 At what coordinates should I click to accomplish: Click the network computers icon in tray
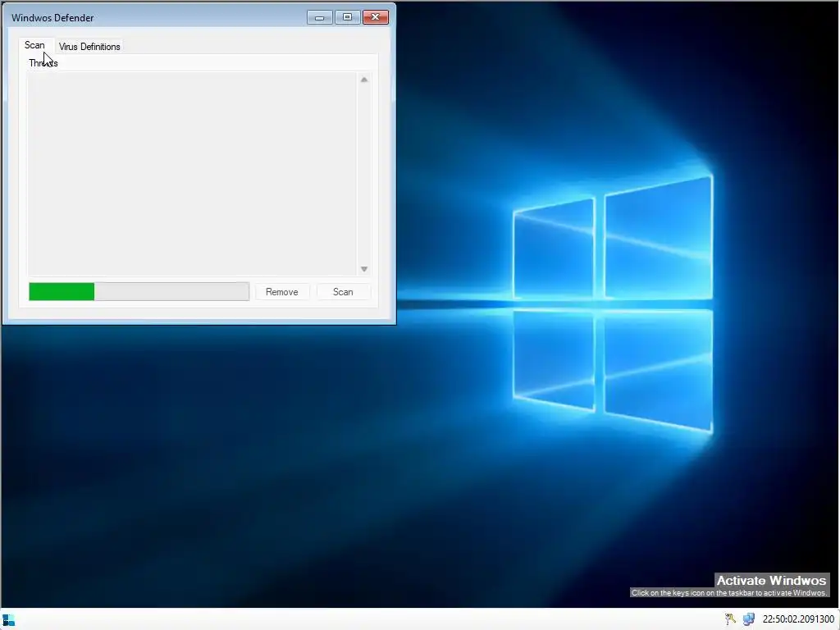(748, 619)
